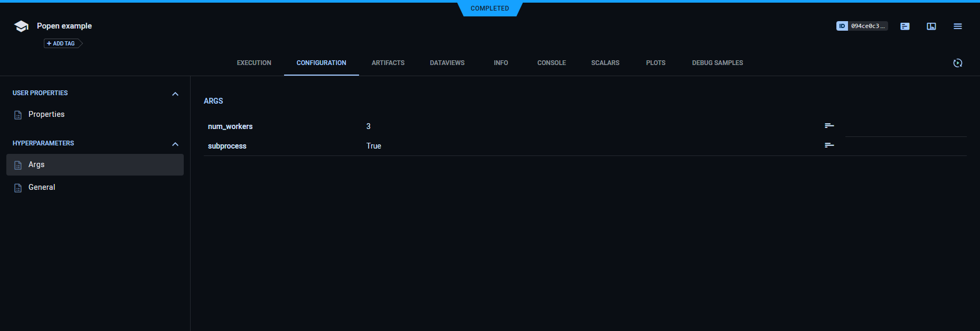Click the experiment graduation cap icon
The height and width of the screenshot is (331, 980).
point(21,26)
